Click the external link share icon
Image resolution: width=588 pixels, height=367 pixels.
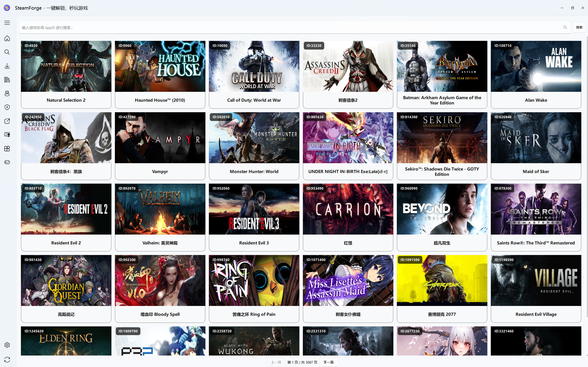click(x=7, y=121)
